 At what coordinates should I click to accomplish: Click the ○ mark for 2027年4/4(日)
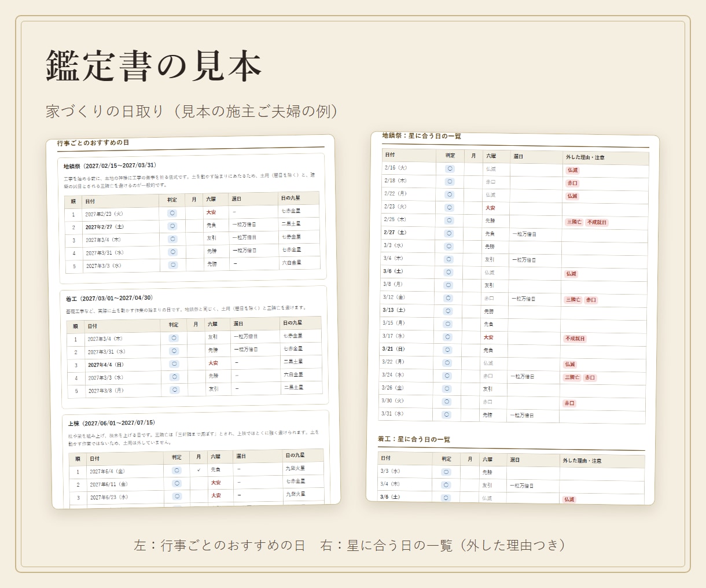[x=174, y=364]
